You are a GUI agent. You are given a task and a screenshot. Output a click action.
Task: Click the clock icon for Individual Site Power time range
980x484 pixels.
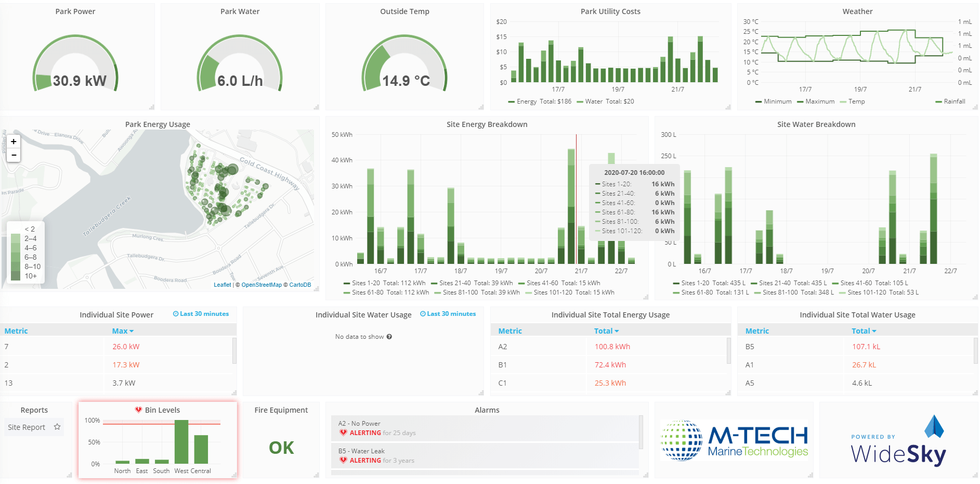(176, 314)
